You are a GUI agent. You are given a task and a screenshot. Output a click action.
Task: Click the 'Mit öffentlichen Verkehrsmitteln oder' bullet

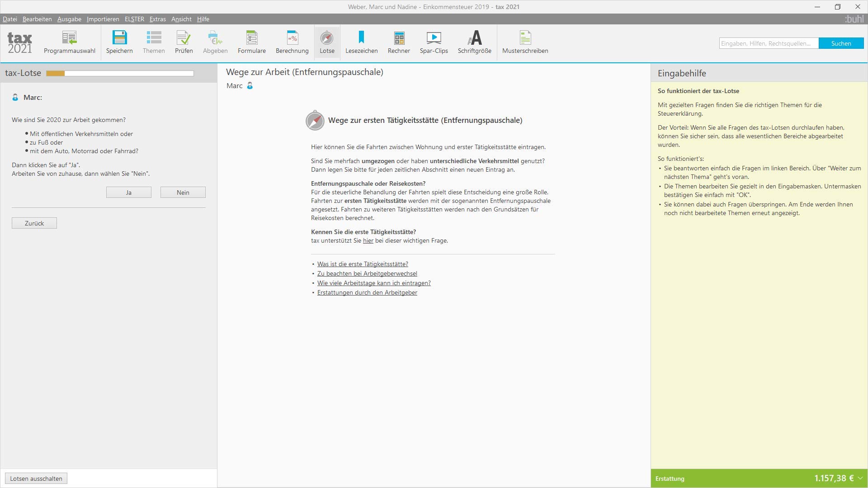(81, 134)
